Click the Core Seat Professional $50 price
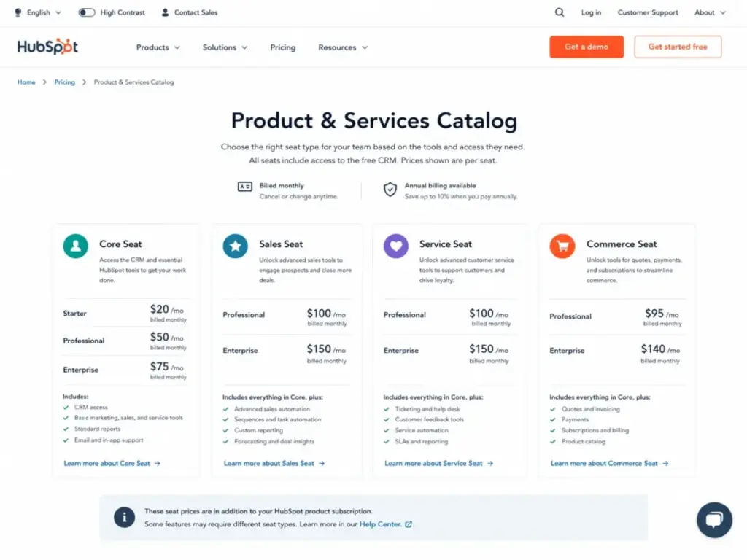747x560 pixels. coord(167,337)
